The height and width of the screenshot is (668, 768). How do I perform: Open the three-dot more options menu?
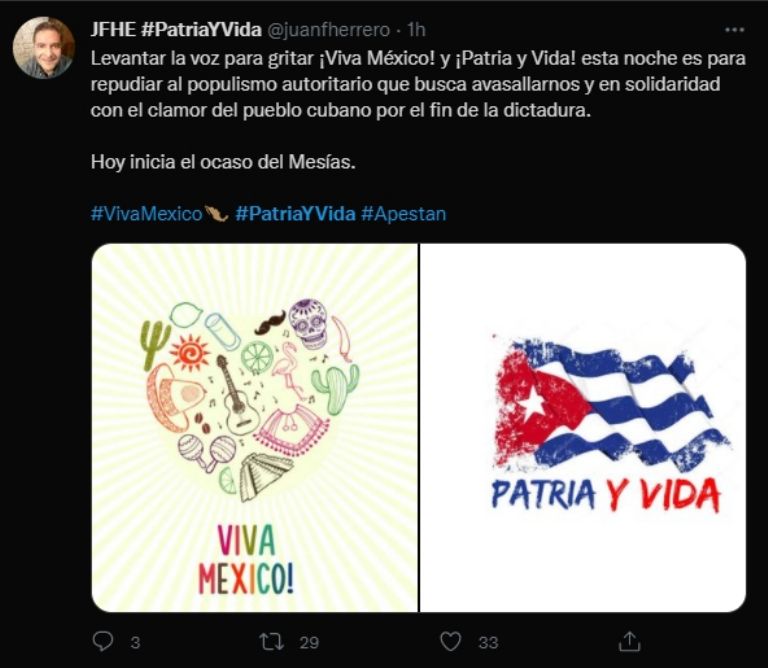734,30
